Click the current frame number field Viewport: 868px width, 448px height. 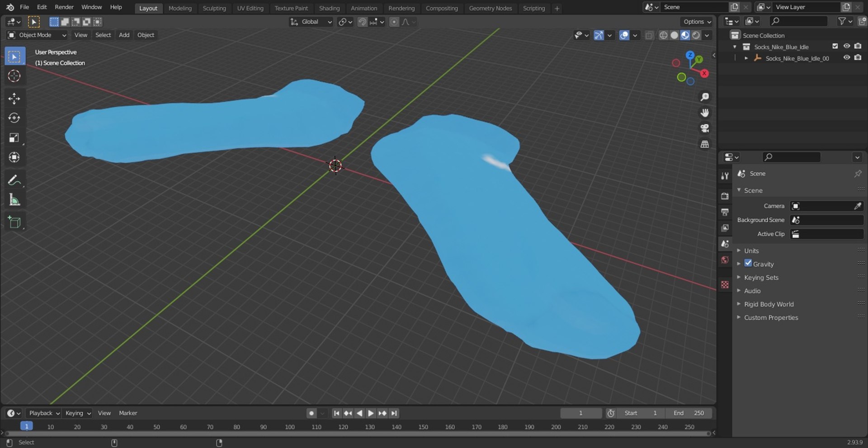[581, 413]
